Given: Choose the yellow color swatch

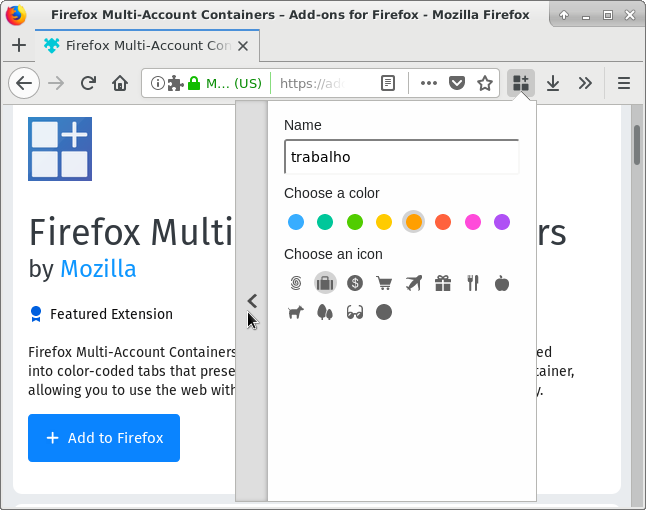Looking at the screenshot, I should pyautogui.click(x=384, y=222).
